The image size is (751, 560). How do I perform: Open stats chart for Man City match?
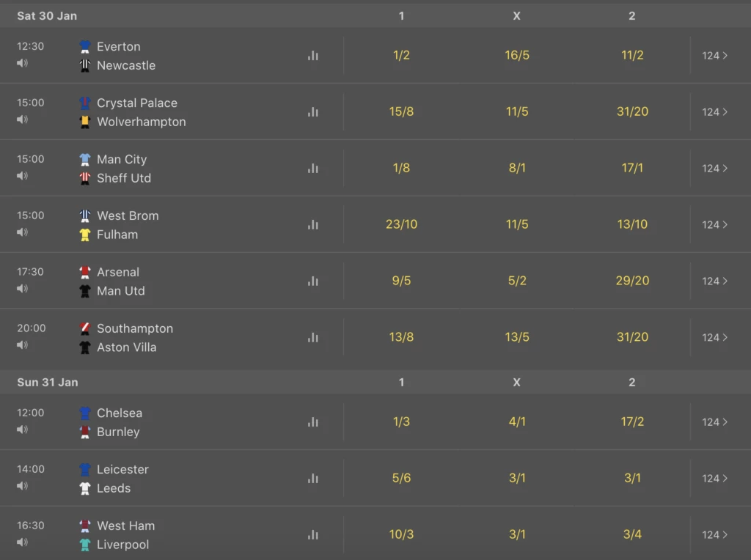312,169
